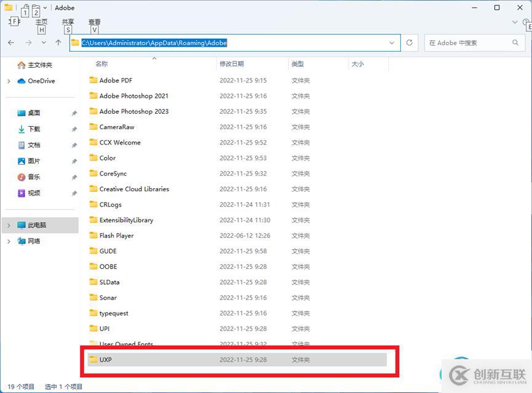This screenshot has height=393, width=532.
Task: Select the Creative Cloud Libraries folder
Action: tap(134, 189)
